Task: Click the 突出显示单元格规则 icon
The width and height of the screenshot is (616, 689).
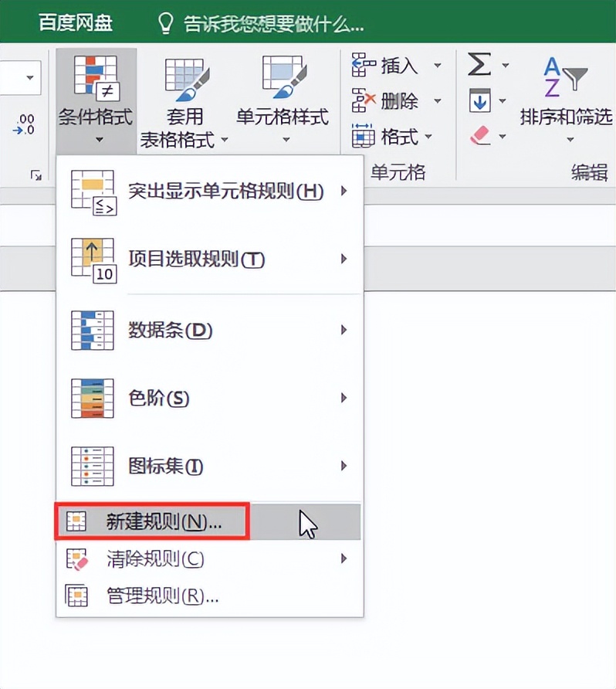Action: pos(94,192)
